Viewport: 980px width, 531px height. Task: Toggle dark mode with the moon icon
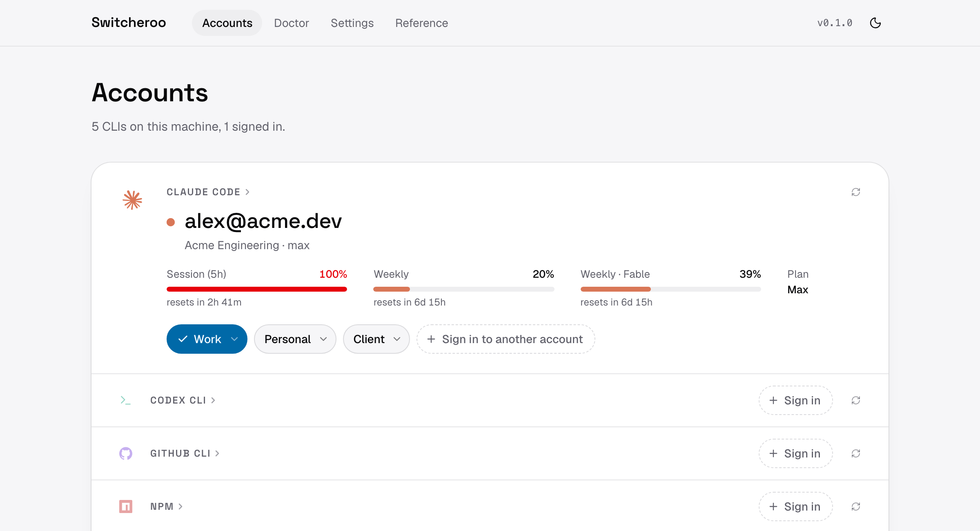tap(875, 23)
